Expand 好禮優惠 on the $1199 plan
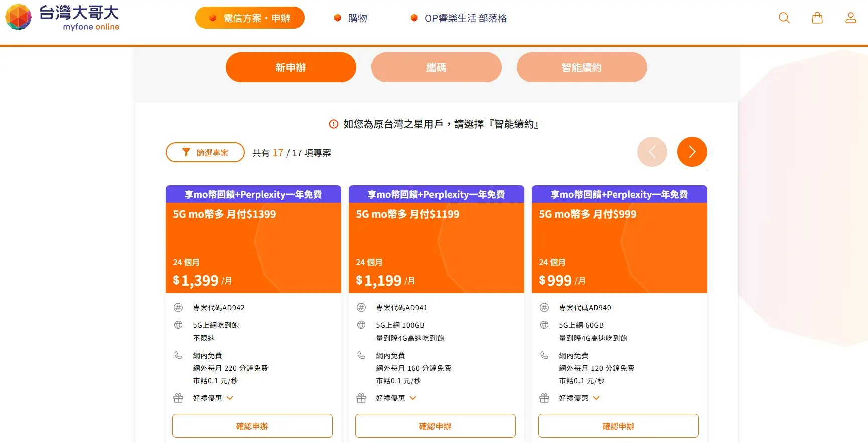Viewport: 868px width, 443px height. pos(396,398)
